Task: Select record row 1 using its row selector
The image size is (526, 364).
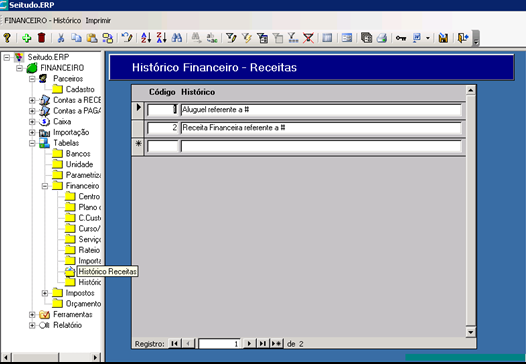Action: 138,110
